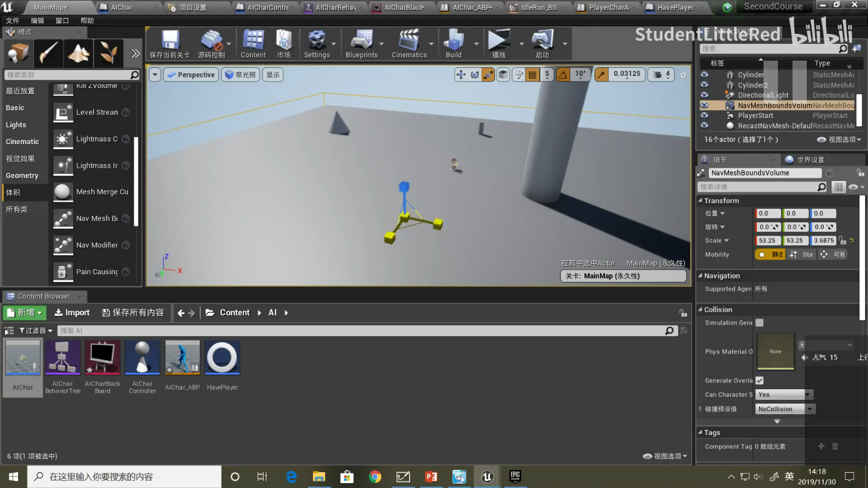The image size is (868, 488).
Task: Open the Blueprints toolbar button
Action: pos(362,44)
